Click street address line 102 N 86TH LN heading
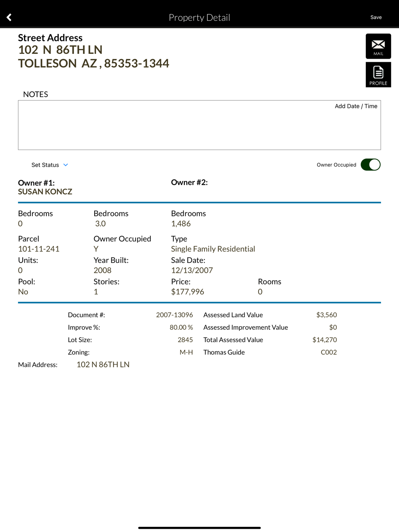399x532 pixels. pyautogui.click(x=60, y=50)
